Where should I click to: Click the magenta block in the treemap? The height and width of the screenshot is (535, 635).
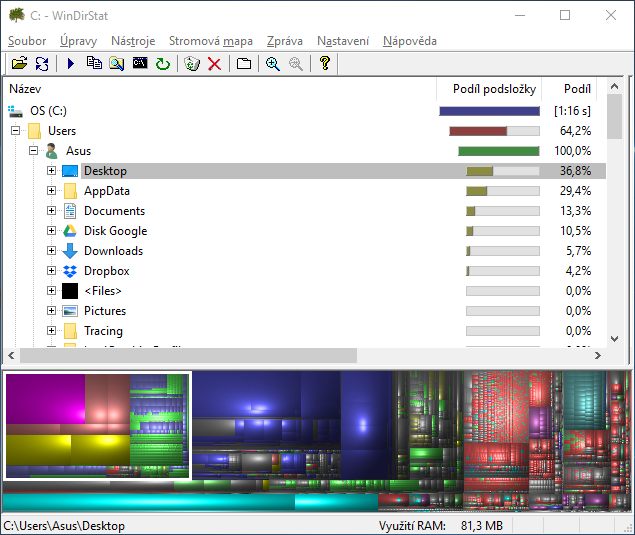coord(45,400)
